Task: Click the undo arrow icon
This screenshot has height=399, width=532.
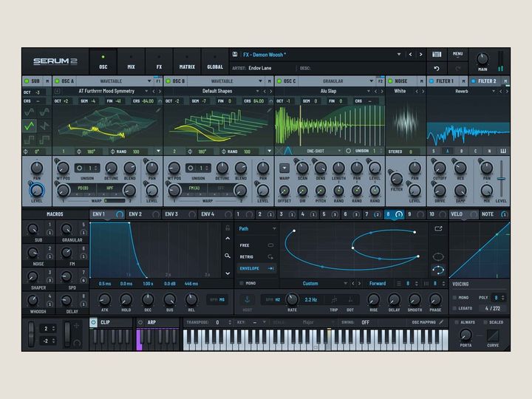Action: click(x=437, y=69)
